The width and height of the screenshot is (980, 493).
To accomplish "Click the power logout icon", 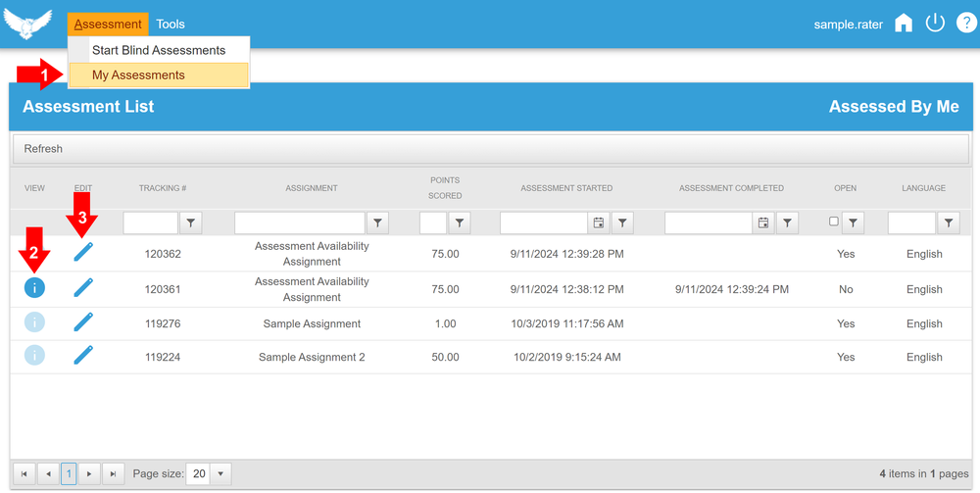I will coord(934,24).
